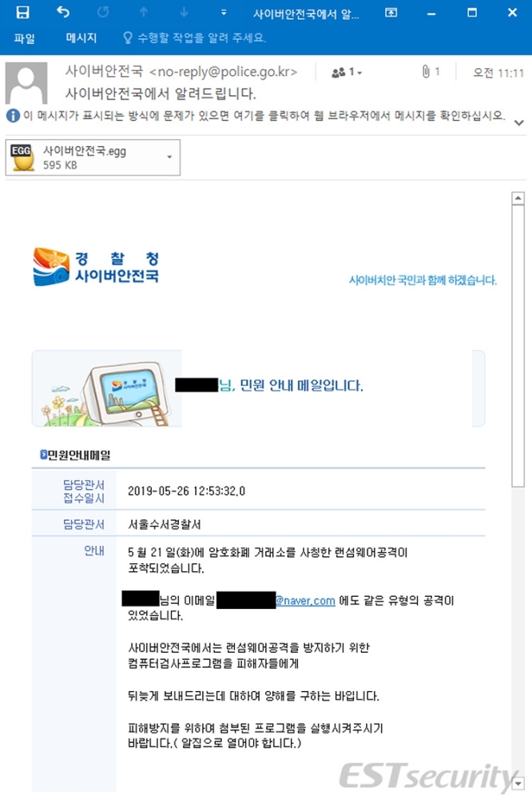
Task: Open the Quick Access Toolbar customize dropdown
Action: click(224, 12)
